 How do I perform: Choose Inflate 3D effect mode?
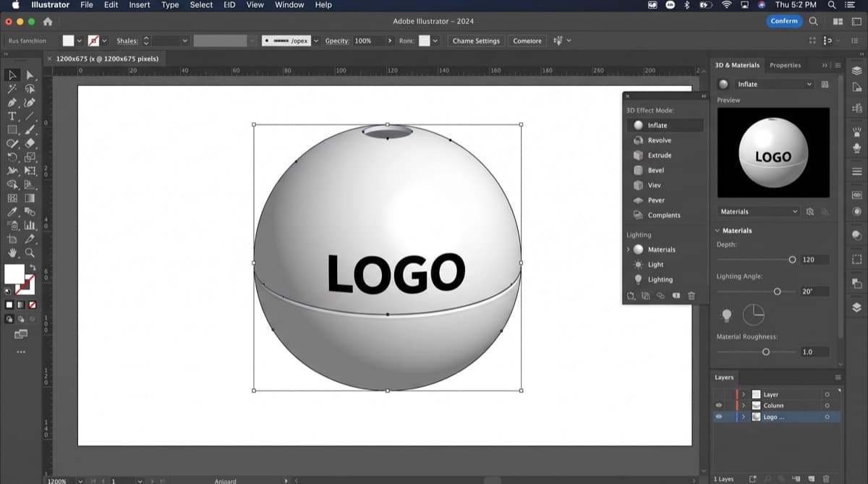tap(665, 125)
